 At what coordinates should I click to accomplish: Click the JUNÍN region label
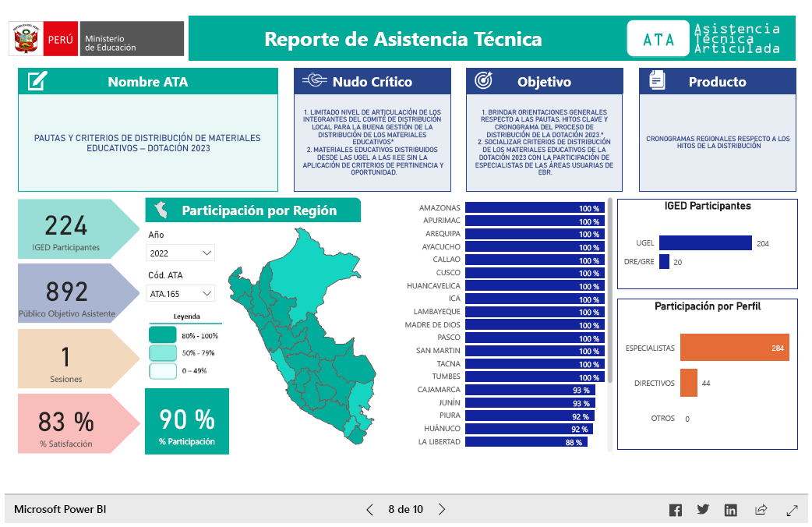pyautogui.click(x=449, y=402)
